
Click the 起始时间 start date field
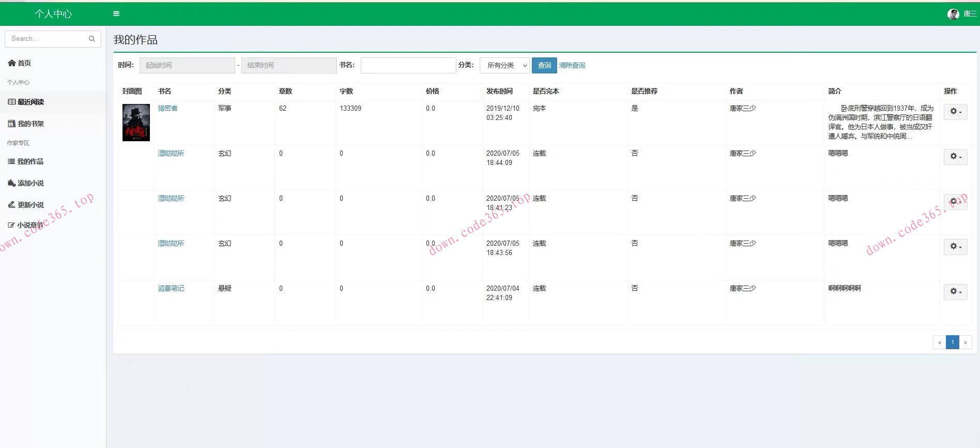pos(187,66)
